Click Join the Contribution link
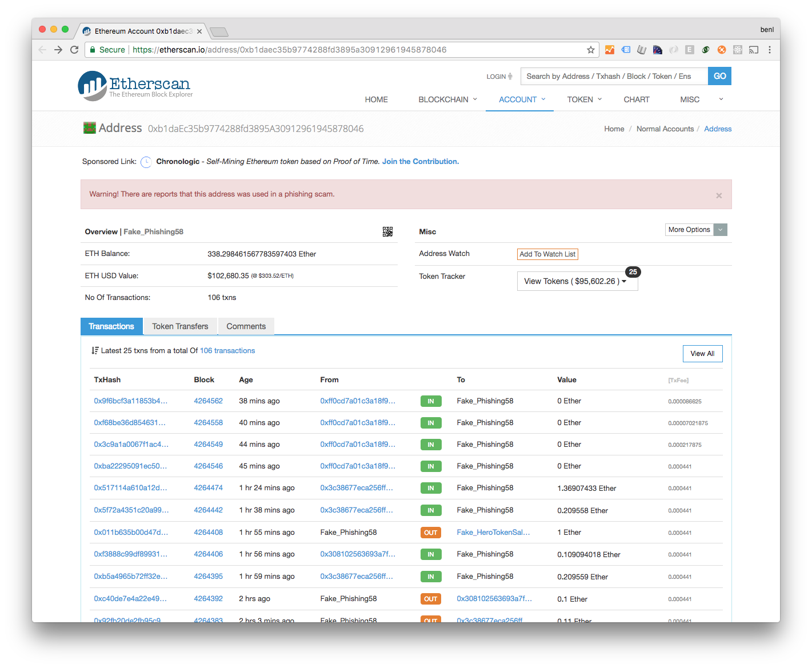The height and width of the screenshot is (668, 812). click(421, 162)
